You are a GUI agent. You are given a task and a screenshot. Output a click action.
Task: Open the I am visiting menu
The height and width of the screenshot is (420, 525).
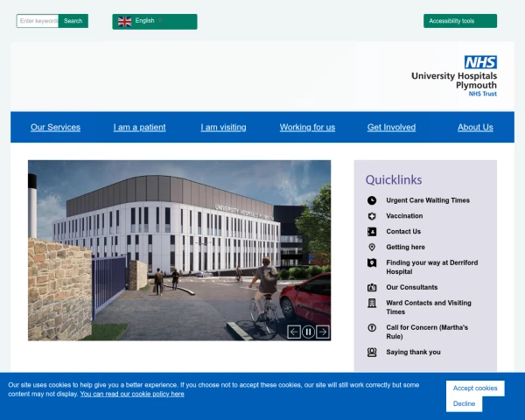coord(223,127)
